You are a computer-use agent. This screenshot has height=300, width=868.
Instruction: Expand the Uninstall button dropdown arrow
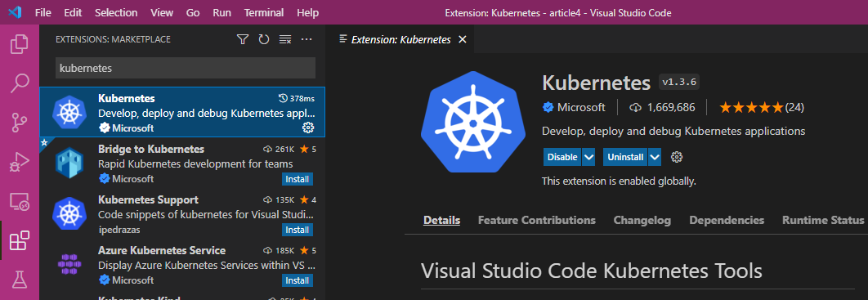pyautogui.click(x=655, y=157)
